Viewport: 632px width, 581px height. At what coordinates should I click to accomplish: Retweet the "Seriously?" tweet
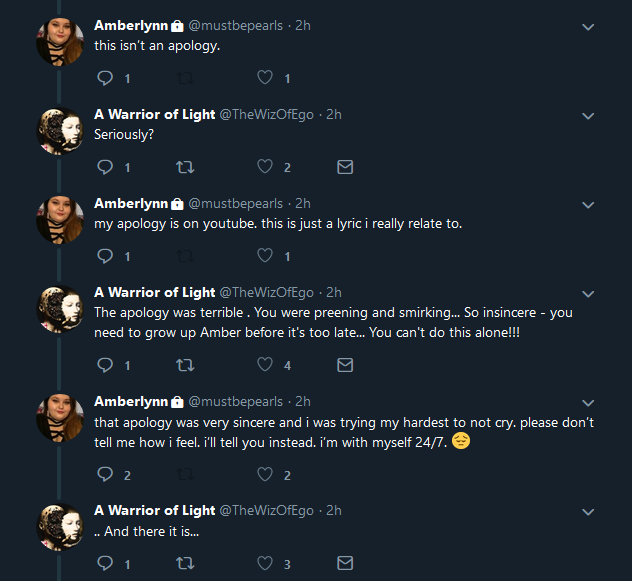(x=185, y=167)
